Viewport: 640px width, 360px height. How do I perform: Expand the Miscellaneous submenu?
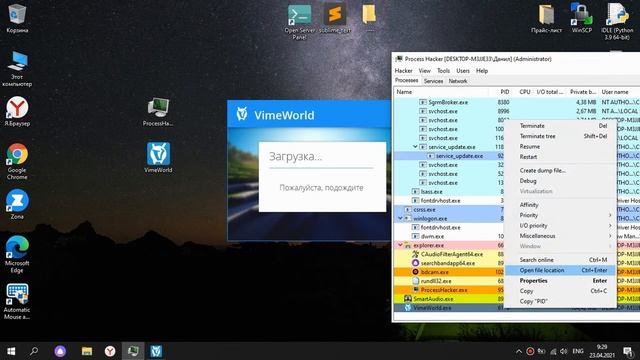click(x=560, y=236)
